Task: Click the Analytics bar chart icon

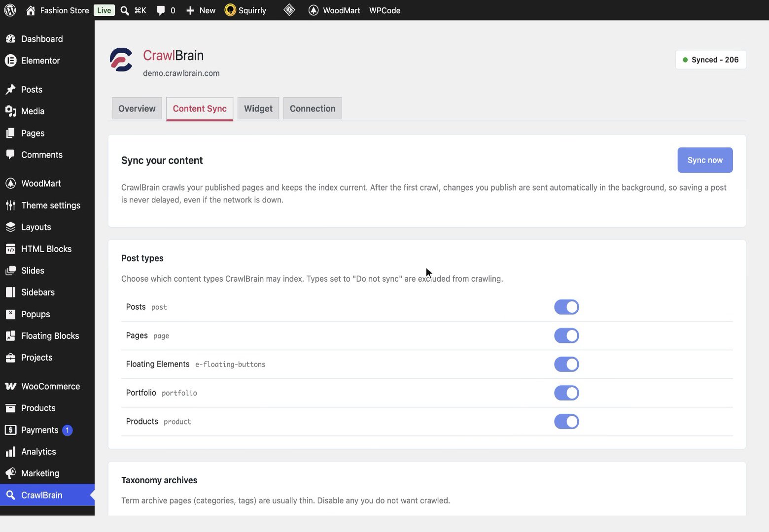Action: point(10,452)
